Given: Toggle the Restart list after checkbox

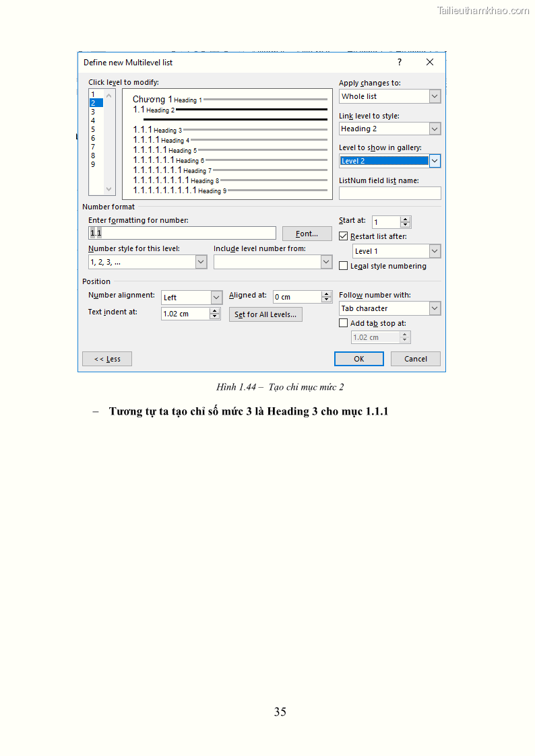Looking at the screenshot, I should 344,236.
